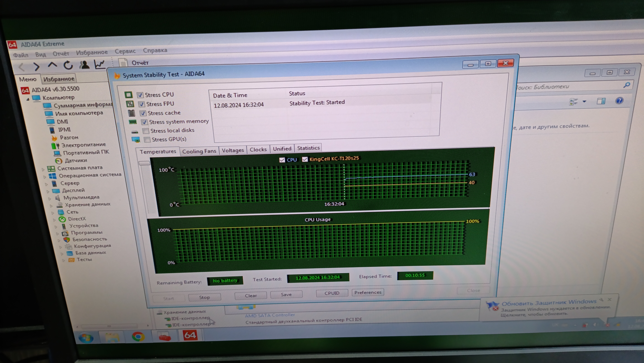Viewport: 644px width, 363px height.
Task: Click the preview pane icon in Explorer window
Action: tap(601, 101)
